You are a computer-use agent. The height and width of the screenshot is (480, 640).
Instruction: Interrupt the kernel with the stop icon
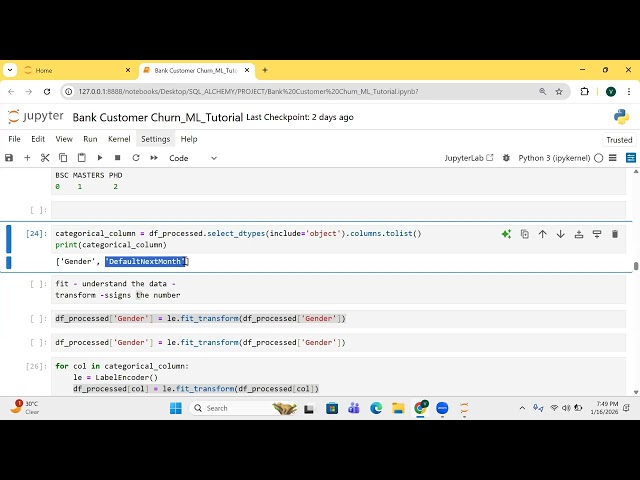[117, 158]
